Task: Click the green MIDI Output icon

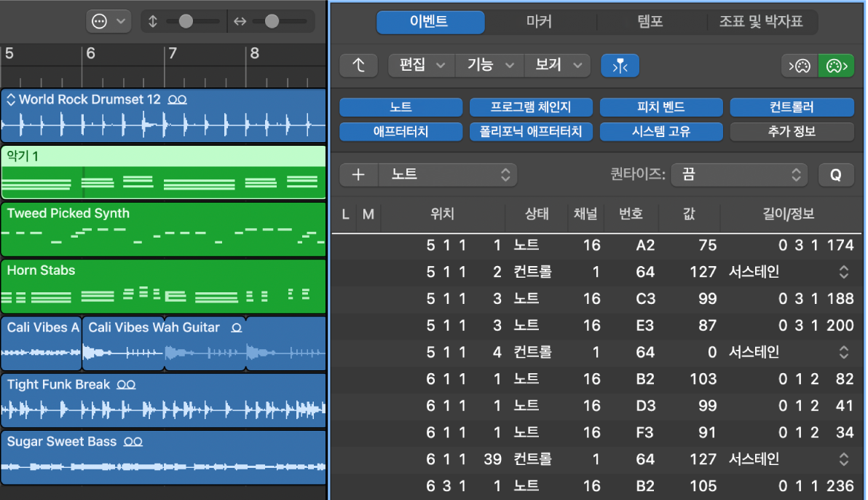Action: click(836, 65)
